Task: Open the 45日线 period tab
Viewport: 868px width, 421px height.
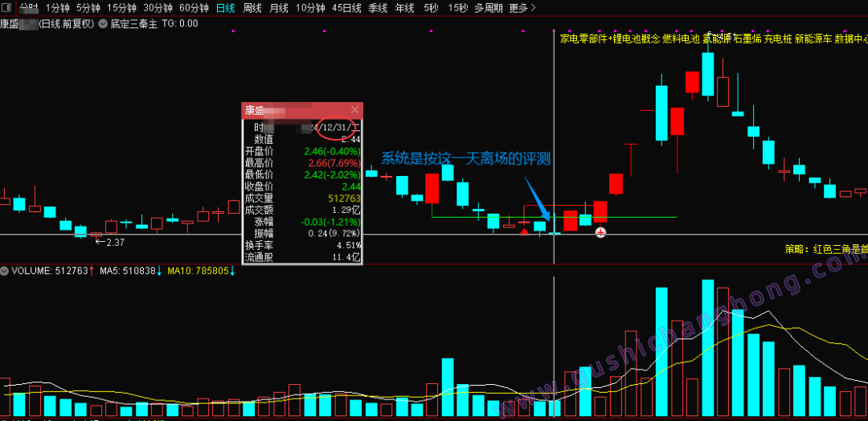Action: pyautogui.click(x=346, y=8)
